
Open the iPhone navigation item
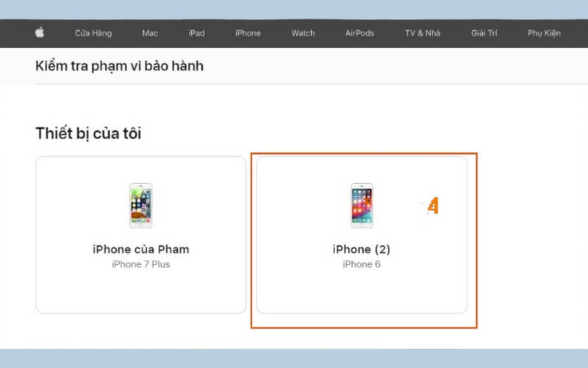pyautogui.click(x=248, y=33)
